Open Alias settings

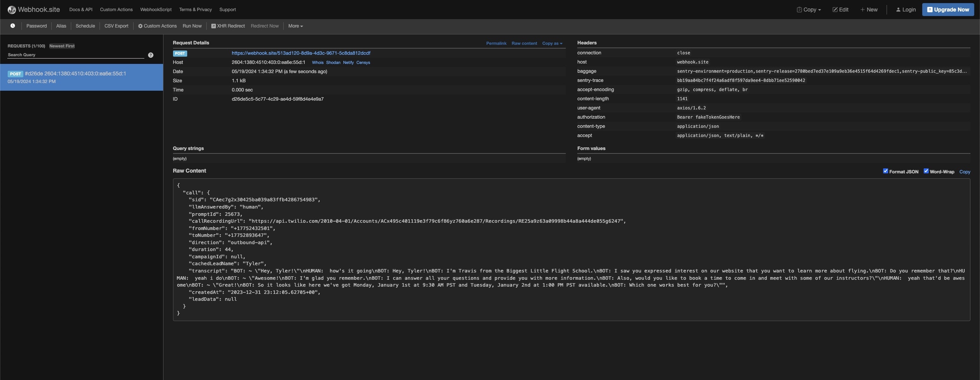61,26
